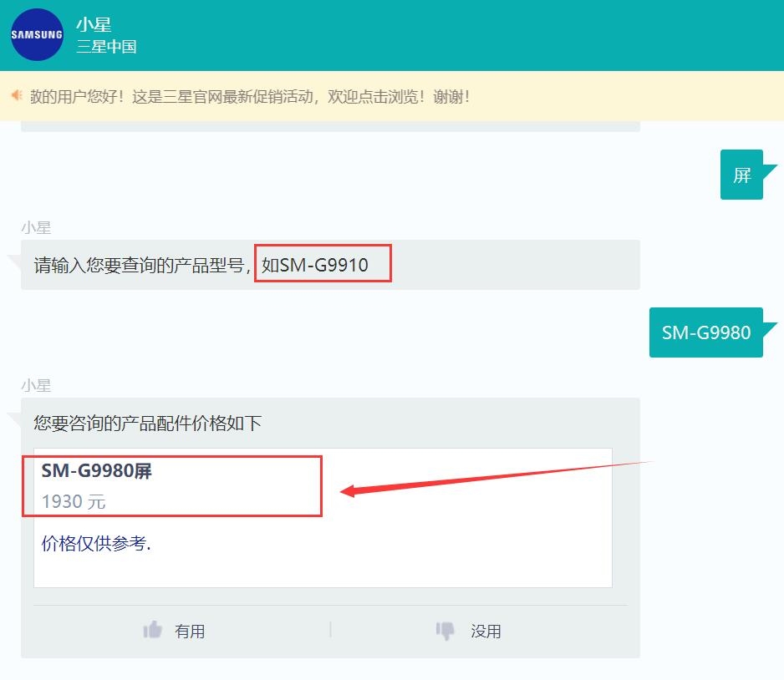Mark the answer as 没用
This screenshot has width=784, height=680.
tap(486, 631)
